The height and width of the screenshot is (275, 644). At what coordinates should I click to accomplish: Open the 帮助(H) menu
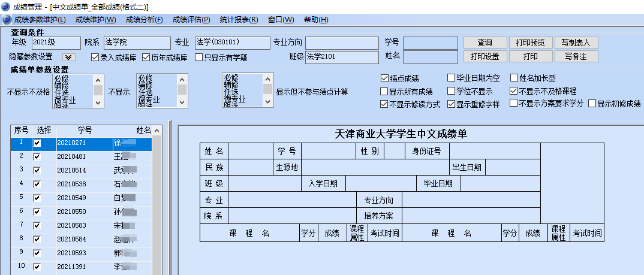pos(316,20)
